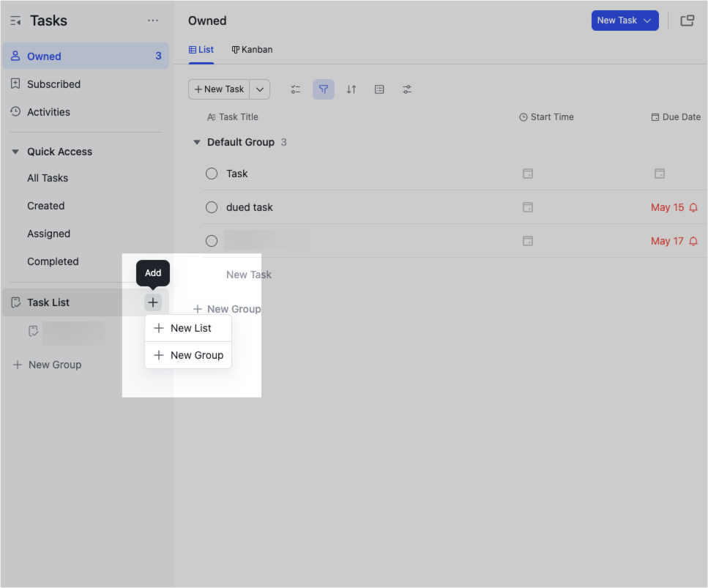This screenshot has width=708, height=588.
Task: Select the Completed item in Quick Access
Action: pyautogui.click(x=53, y=261)
